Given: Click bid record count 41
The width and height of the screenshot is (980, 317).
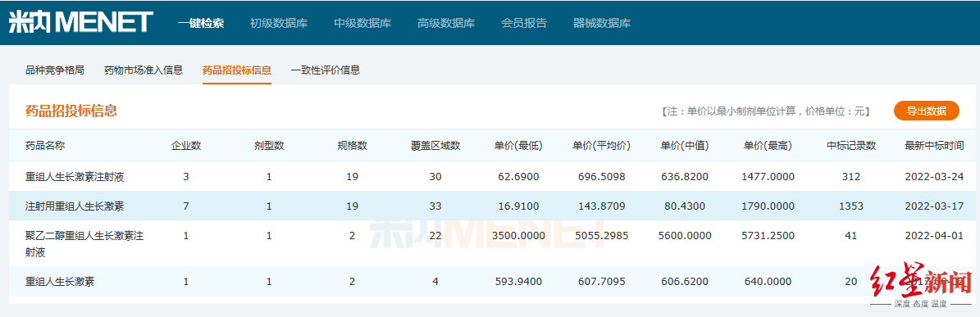Looking at the screenshot, I should pyautogui.click(x=851, y=236).
